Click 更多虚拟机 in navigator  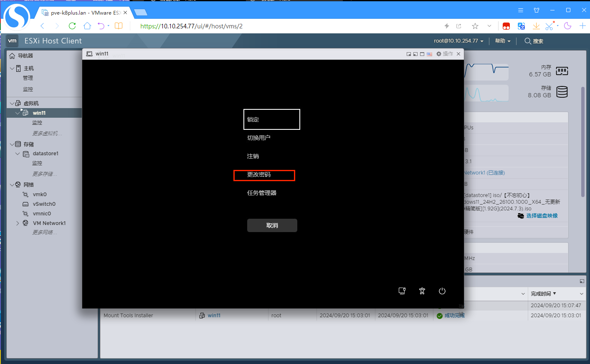(x=47, y=134)
